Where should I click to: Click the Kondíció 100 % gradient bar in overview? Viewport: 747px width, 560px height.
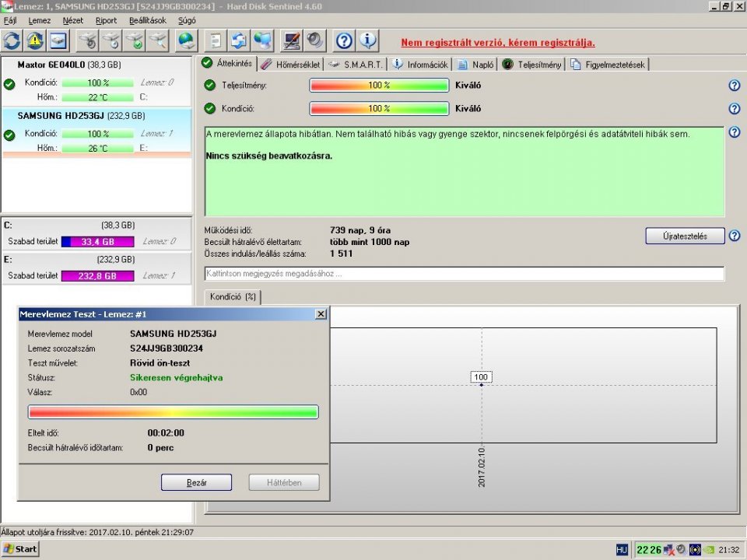tap(379, 109)
